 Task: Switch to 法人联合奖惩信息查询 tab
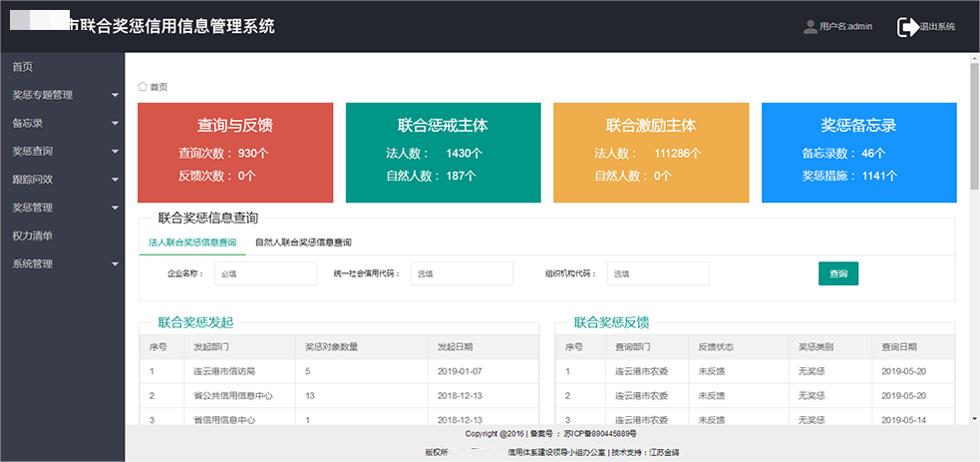(192, 242)
